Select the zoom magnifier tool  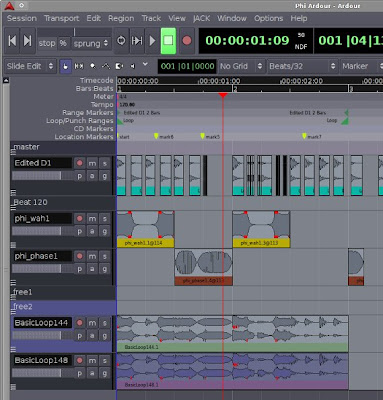point(93,66)
